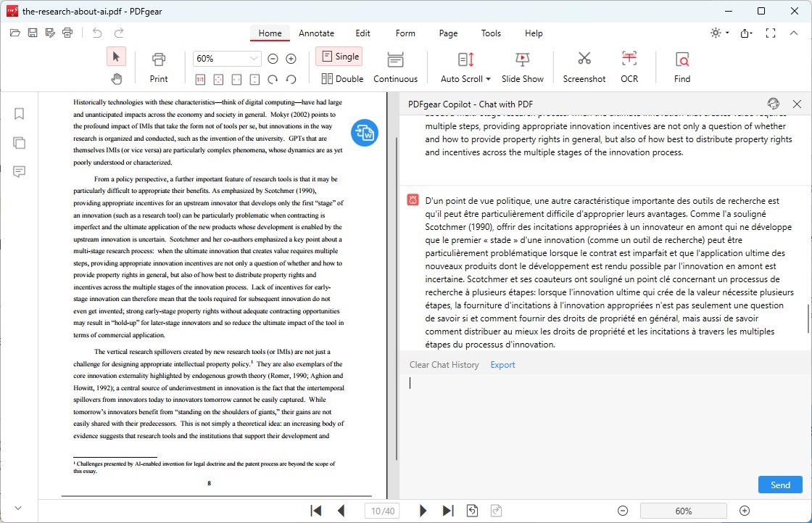
Task: Click the bottom 60% zoom field
Action: pos(684,511)
